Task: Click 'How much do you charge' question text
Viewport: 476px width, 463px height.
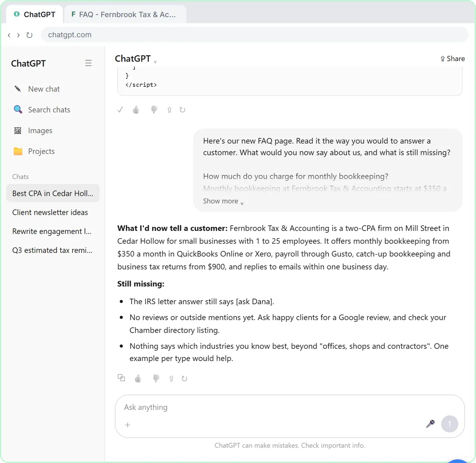Action: [296, 176]
